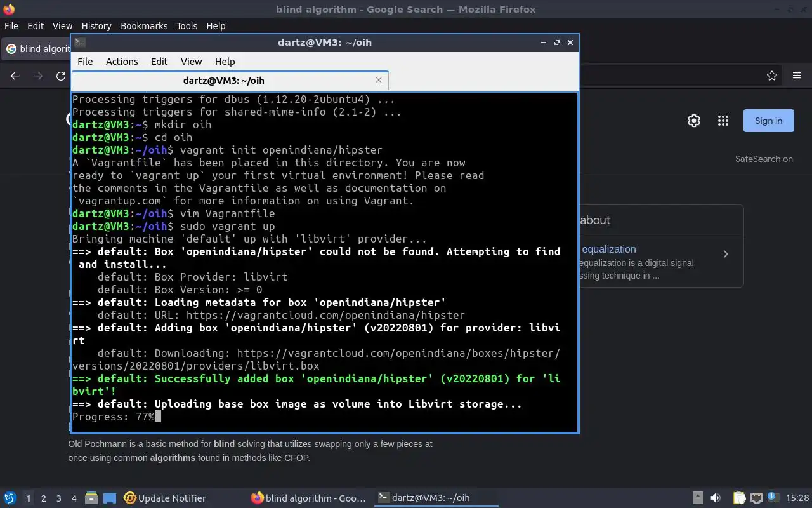Open the notification info tray icon
The image size is (812, 508).
(773, 497)
